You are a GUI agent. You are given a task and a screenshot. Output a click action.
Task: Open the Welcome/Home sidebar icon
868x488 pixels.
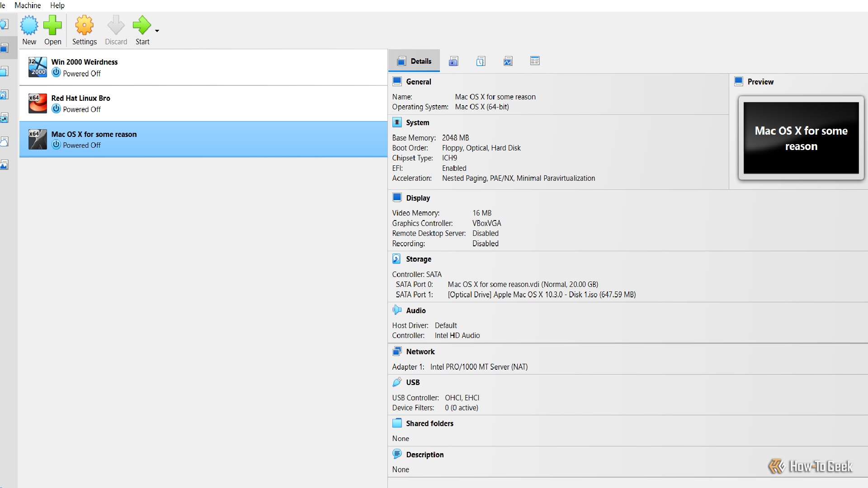(x=4, y=24)
